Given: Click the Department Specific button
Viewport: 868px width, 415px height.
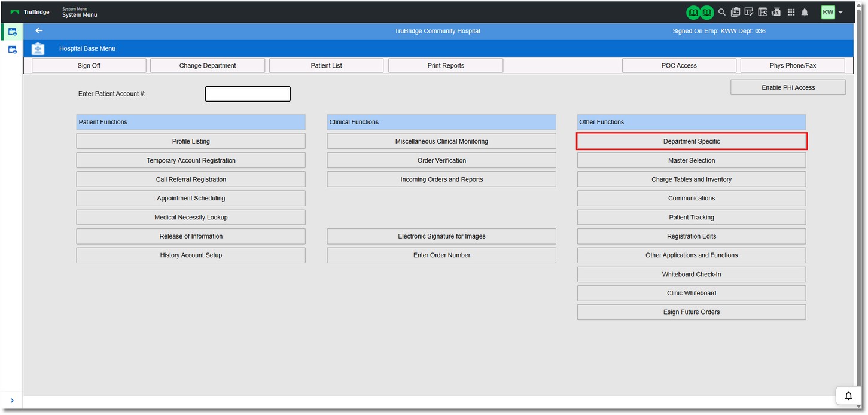Looking at the screenshot, I should coord(691,141).
